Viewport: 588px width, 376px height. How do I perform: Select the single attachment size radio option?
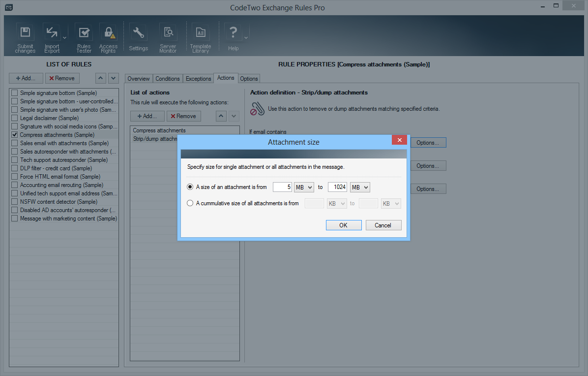click(x=190, y=187)
